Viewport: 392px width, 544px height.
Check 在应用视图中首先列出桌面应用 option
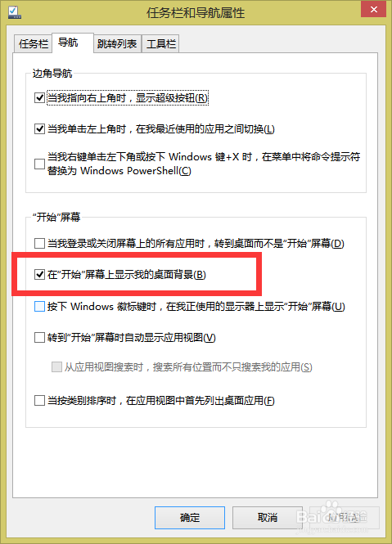[x=39, y=400]
